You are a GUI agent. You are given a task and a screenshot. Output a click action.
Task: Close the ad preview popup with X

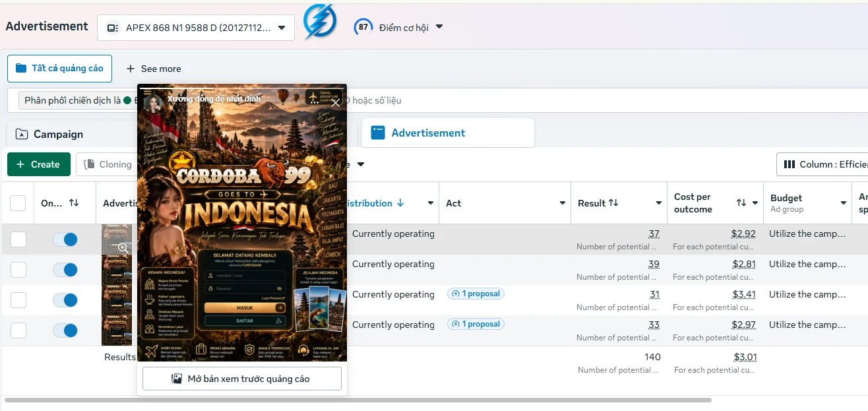(336, 102)
